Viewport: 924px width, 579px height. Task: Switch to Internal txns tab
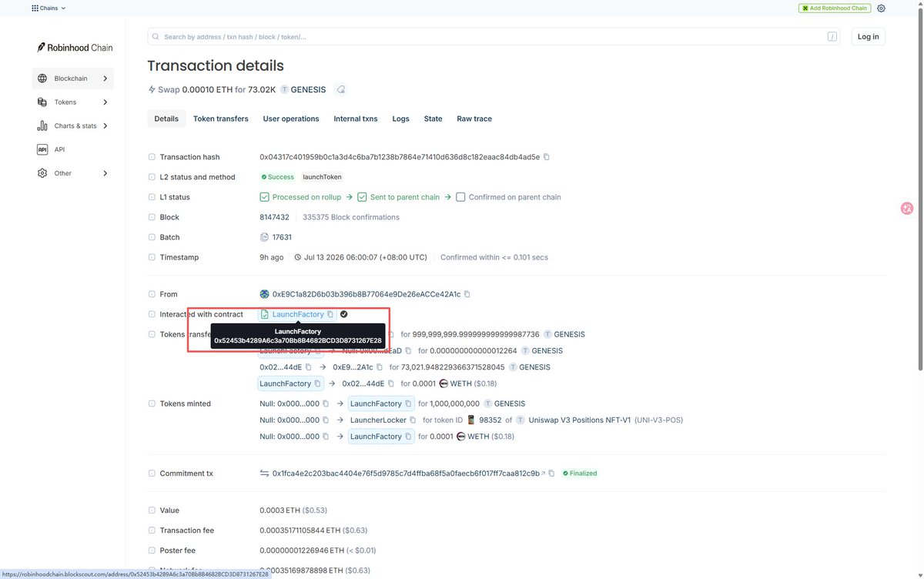coord(356,119)
